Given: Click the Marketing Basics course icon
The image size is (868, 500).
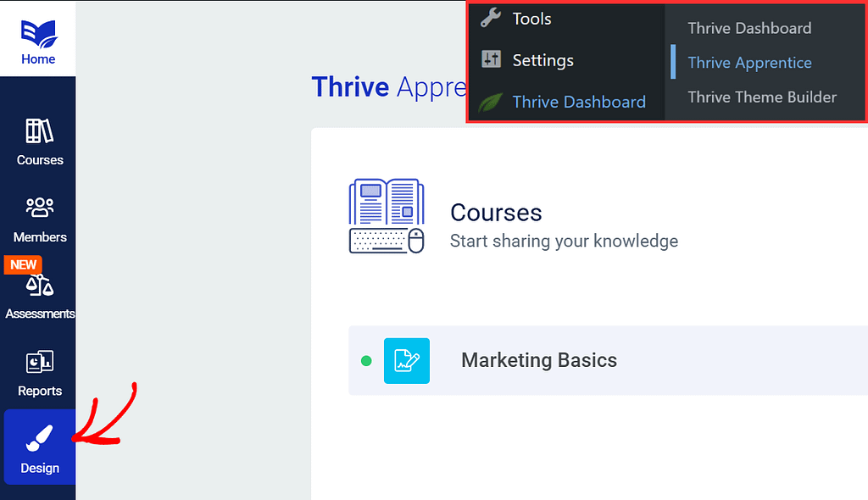Looking at the screenshot, I should pos(406,360).
